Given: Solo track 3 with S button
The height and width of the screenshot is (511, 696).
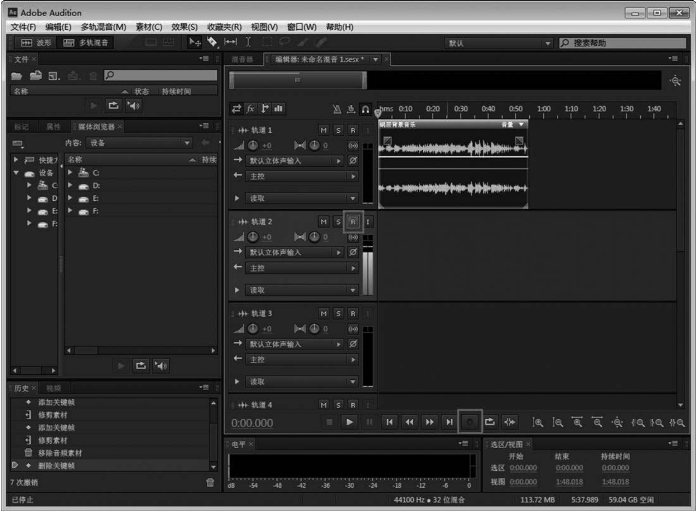Looking at the screenshot, I should coord(338,313).
